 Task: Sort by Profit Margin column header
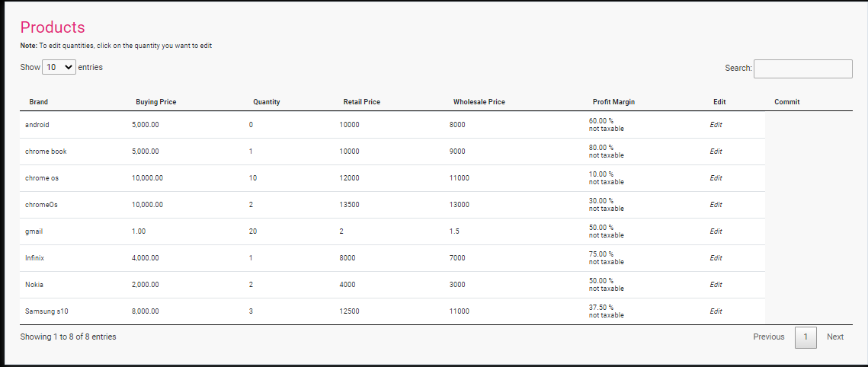[613, 102]
